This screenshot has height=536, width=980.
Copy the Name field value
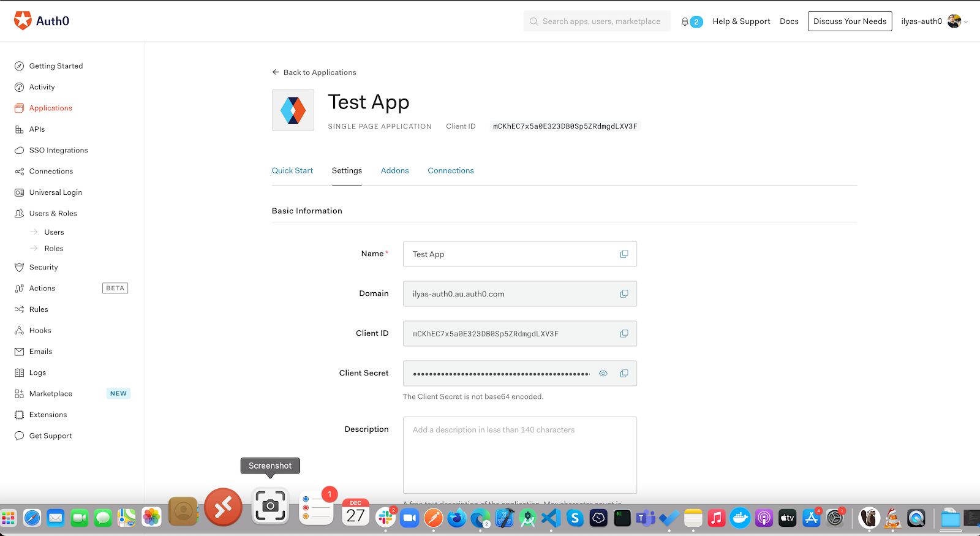[624, 254]
